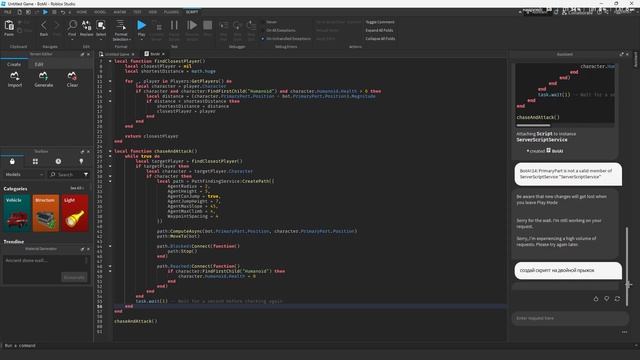This screenshot has height=360, width=640.
Task: Open Toolbox search filter funnel icon
Action: [86, 174]
